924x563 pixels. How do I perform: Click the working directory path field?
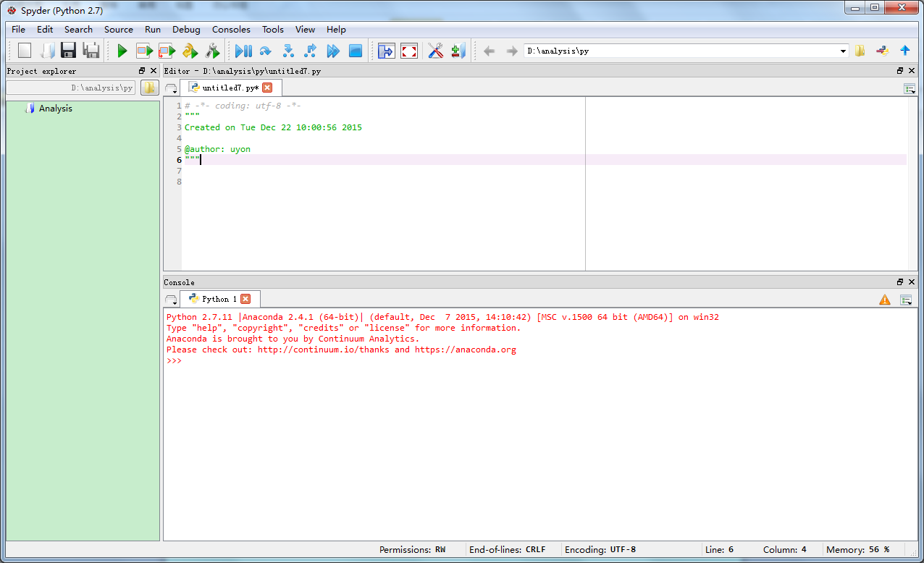686,51
